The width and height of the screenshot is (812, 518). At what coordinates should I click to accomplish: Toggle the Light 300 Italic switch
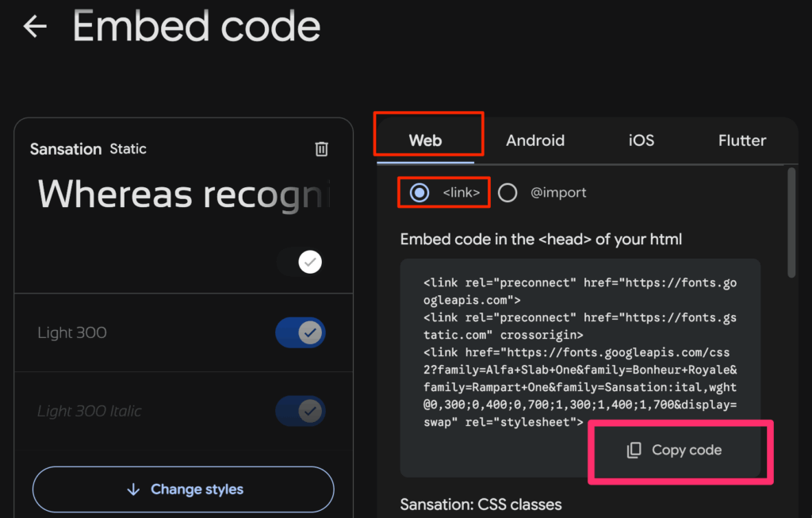(x=301, y=411)
